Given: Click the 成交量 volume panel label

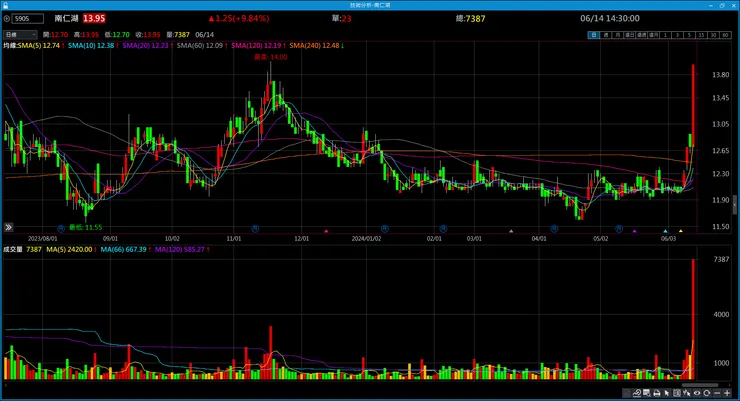Looking at the screenshot, I should (13, 250).
